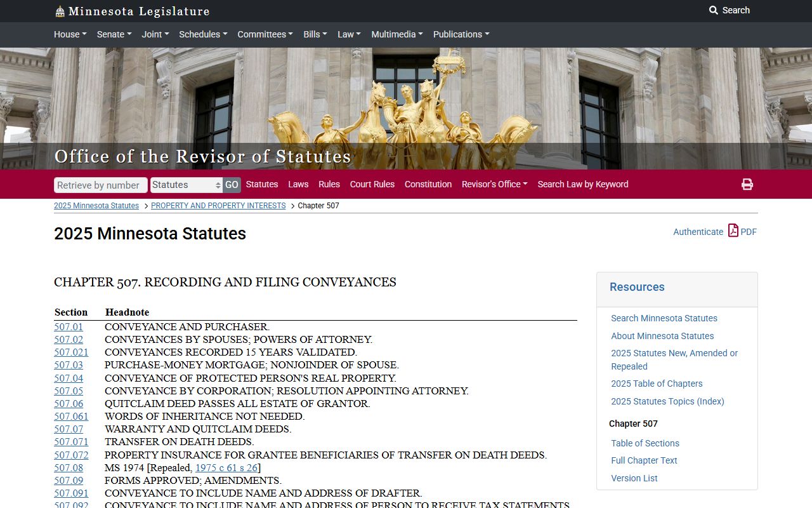Image resolution: width=812 pixels, height=508 pixels.
Task: Expand the Publications menu
Action: 461,34
